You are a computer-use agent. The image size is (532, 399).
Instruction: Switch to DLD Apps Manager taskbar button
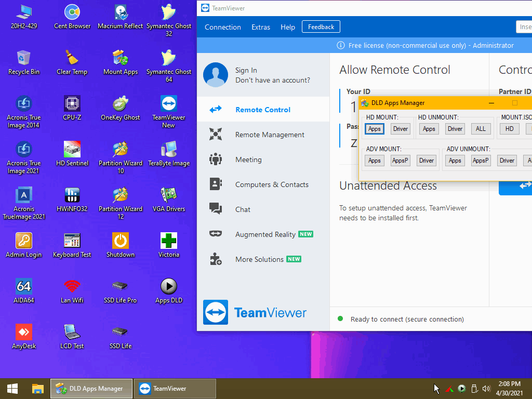click(x=91, y=389)
